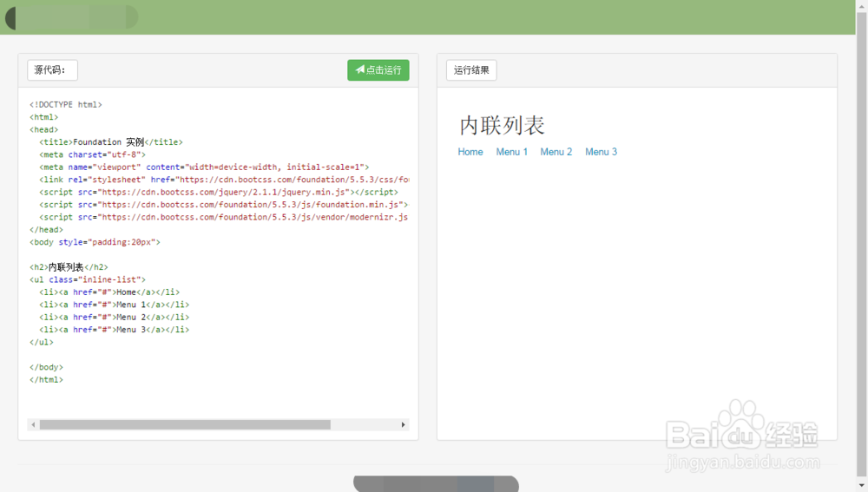This screenshot has height=492, width=868.
Task: Click the code editor's left scroll arrow
Action: 33,424
